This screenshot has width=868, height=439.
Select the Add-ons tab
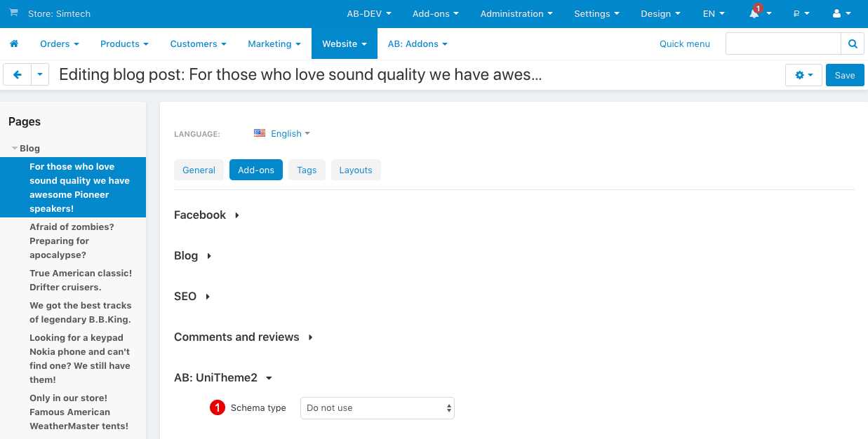(256, 170)
